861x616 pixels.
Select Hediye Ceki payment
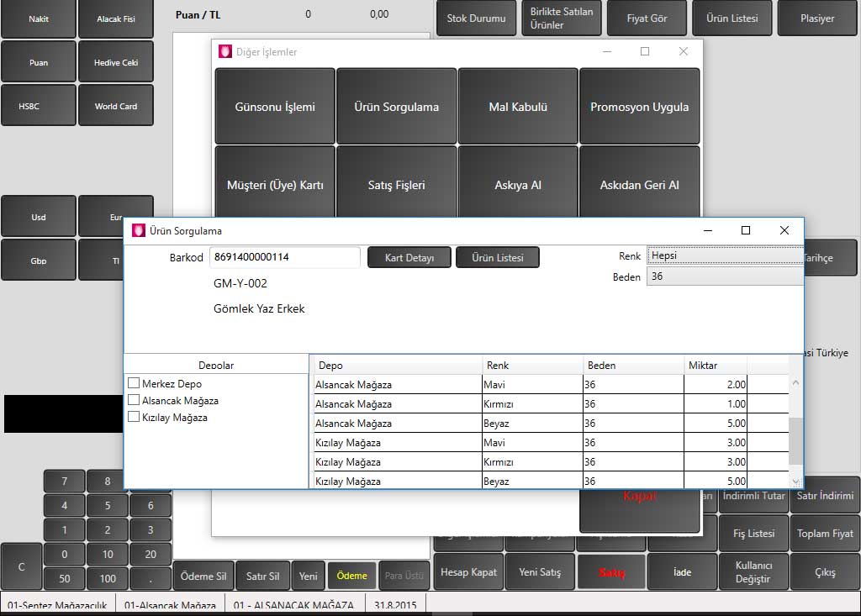(x=116, y=62)
